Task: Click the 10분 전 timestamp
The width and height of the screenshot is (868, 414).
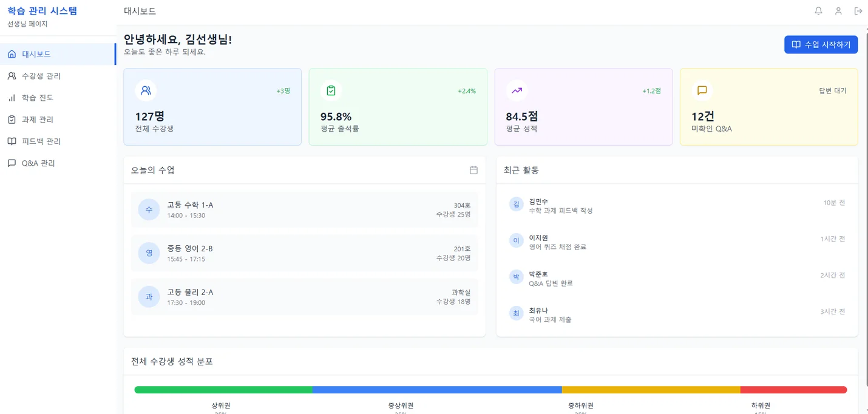Action: click(x=834, y=203)
